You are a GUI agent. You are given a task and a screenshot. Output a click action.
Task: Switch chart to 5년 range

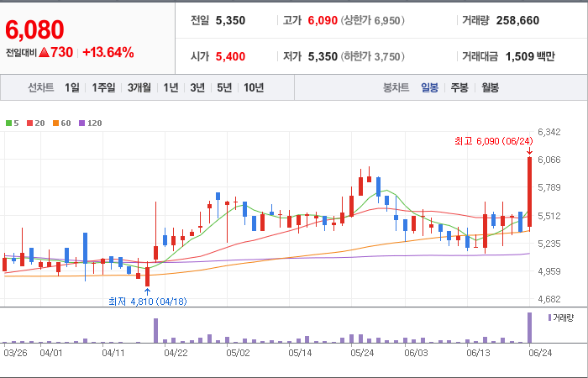click(x=224, y=87)
